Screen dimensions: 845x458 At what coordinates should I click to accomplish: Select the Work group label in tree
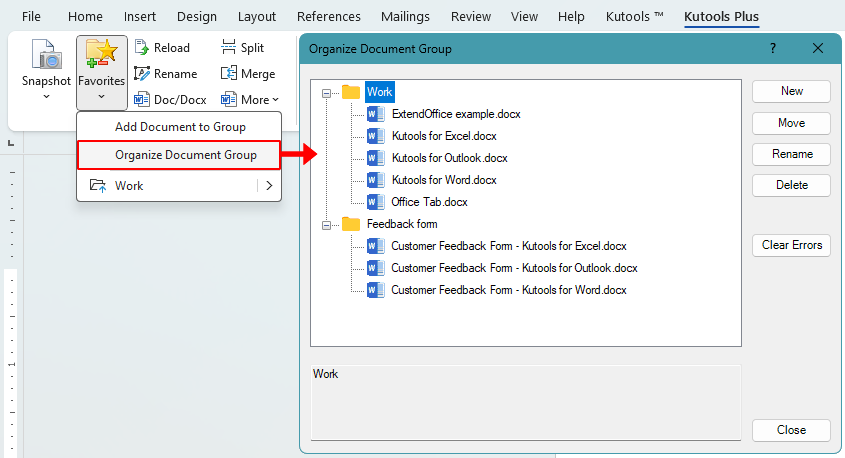pos(380,92)
